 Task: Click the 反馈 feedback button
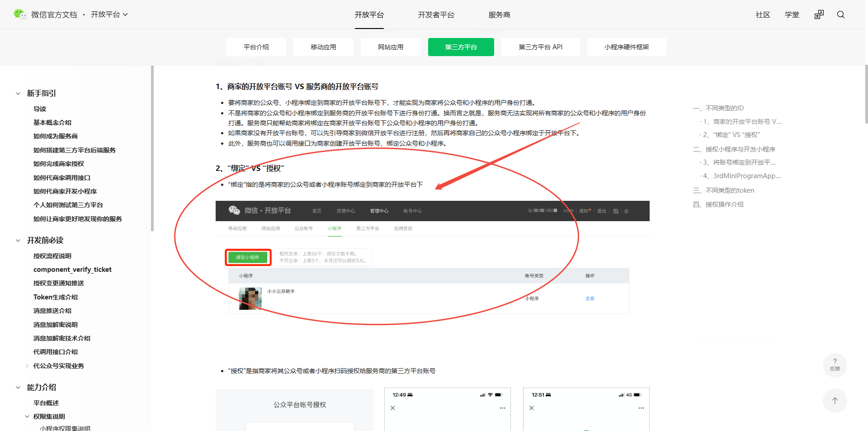(835, 365)
